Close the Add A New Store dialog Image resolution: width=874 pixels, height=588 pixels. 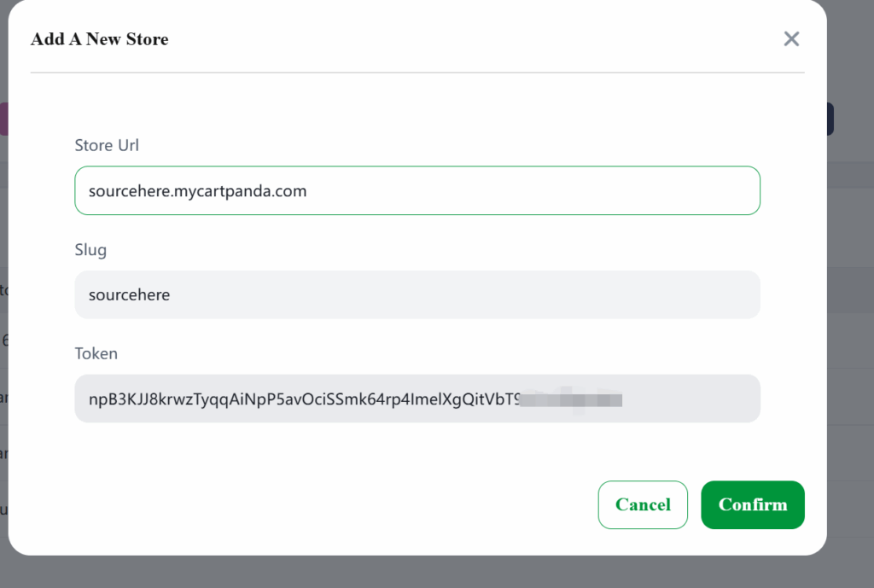(x=791, y=39)
